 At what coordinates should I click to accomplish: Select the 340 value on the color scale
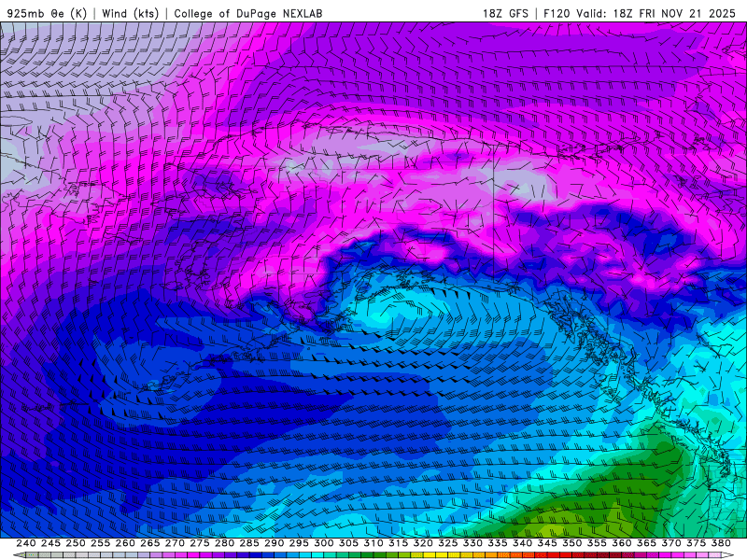pyautogui.click(x=522, y=543)
